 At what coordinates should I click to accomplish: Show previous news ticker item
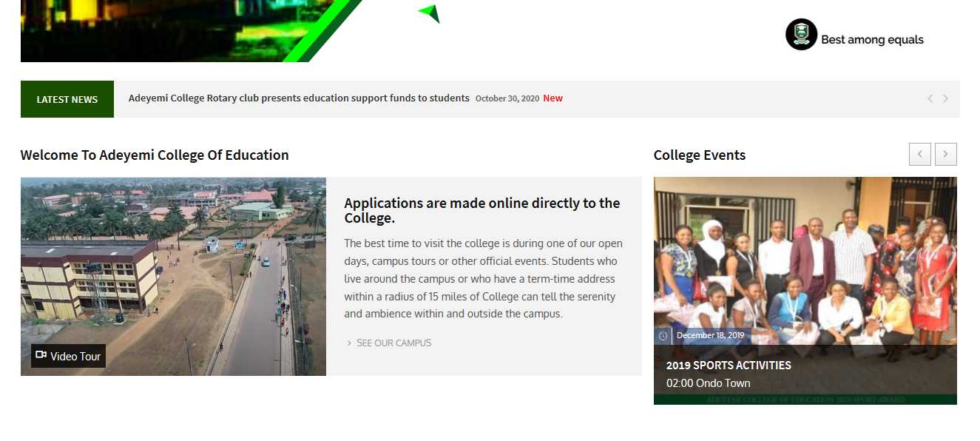[x=930, y=99]
